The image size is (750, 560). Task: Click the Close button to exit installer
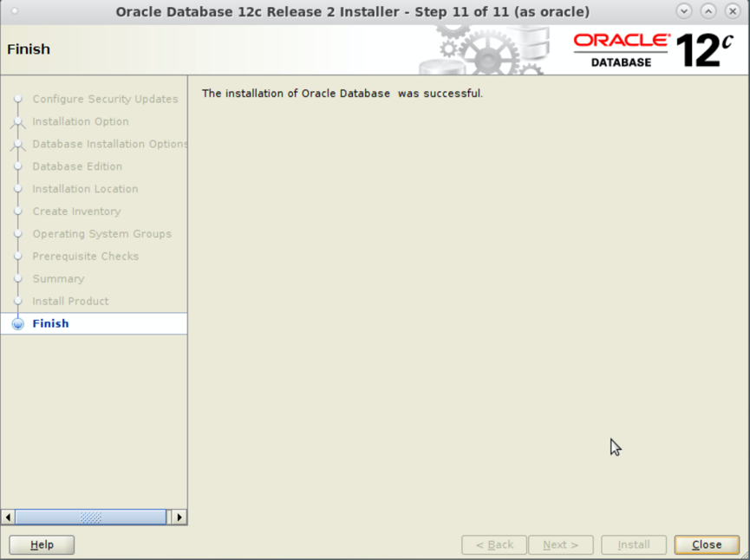[x=707, y=544]
